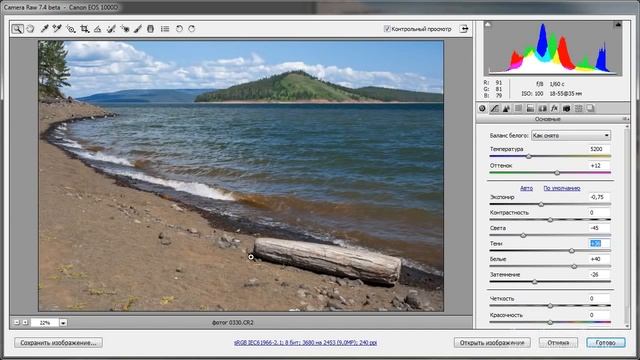
Task: Rotate image 90° counterclockwise
Action: click(179, 29)
